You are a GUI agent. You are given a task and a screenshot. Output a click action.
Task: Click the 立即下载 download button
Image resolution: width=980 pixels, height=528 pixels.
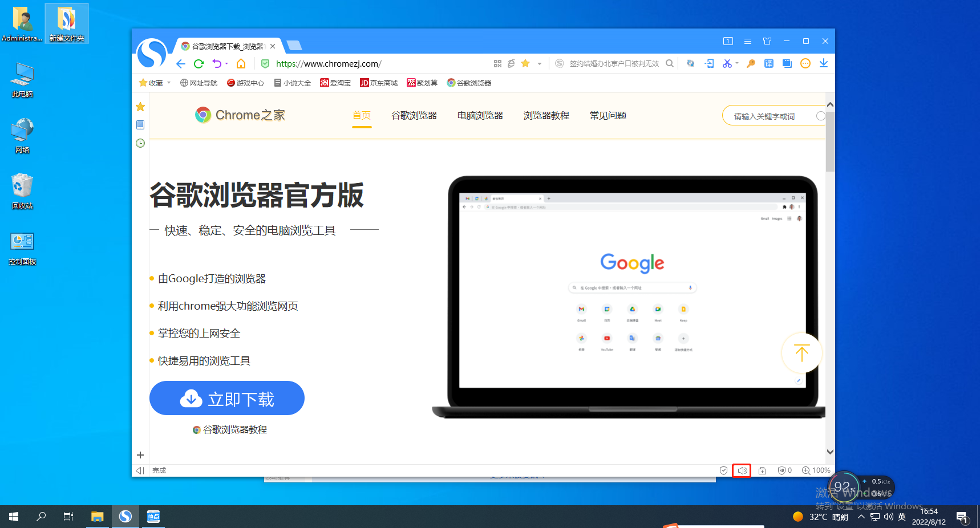pyautogui.click(x=227, y=398)
